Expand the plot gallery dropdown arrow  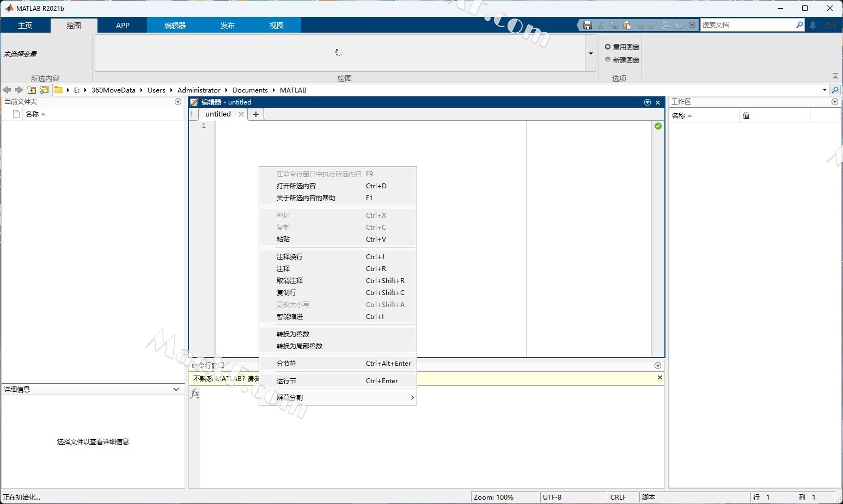click(x=590, y=53)
